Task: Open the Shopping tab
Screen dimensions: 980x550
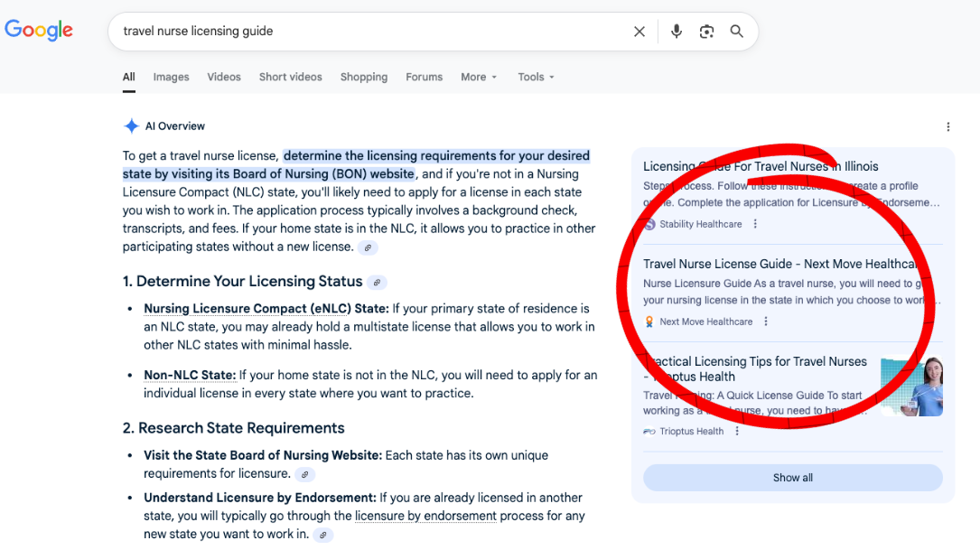Action: pyautogui.click(x=364, y=77)
